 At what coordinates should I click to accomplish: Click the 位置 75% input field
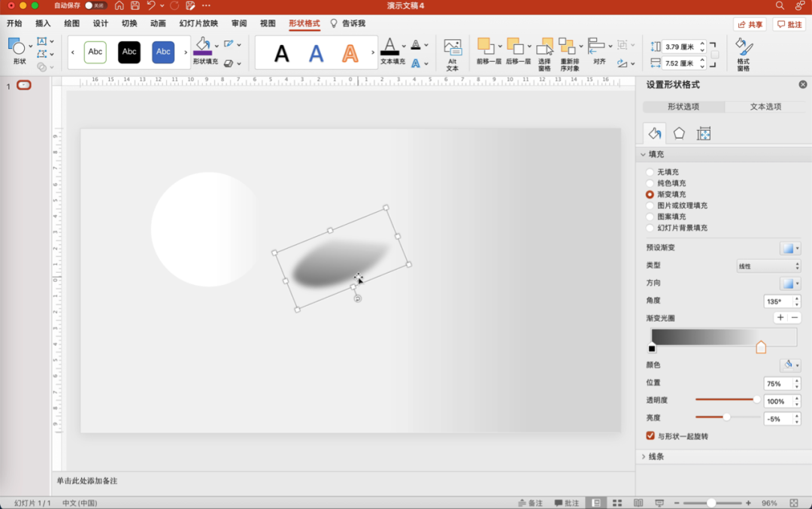point(778,383)
